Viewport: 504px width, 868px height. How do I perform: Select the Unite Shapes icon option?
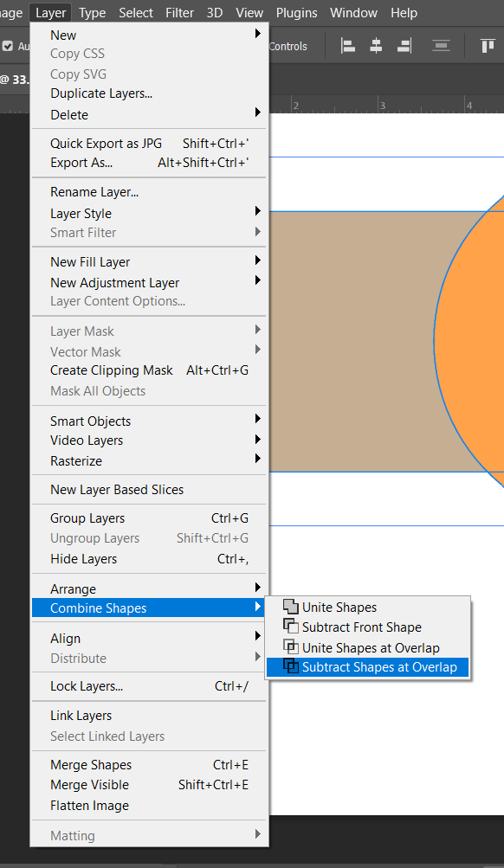[x=291, y=607]
